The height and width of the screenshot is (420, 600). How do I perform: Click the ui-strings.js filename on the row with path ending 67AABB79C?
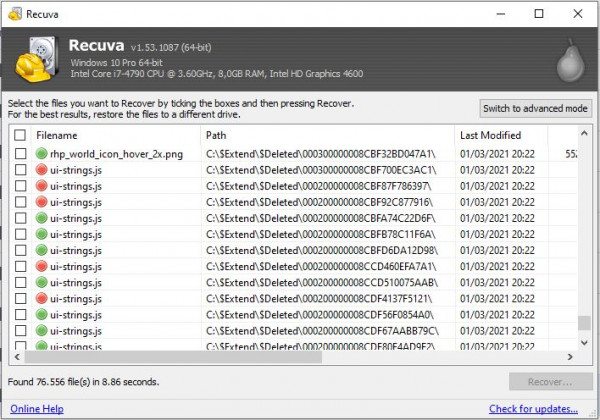tap(76, 331)
